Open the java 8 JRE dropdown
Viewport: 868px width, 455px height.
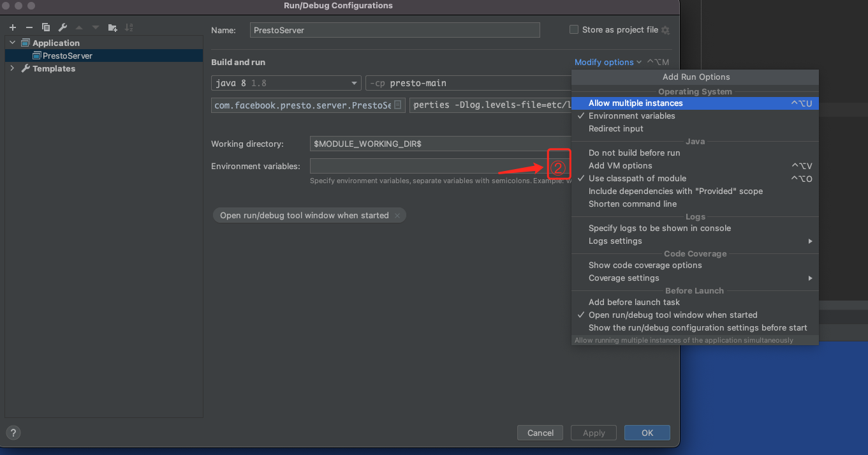(x=286, y=83)
